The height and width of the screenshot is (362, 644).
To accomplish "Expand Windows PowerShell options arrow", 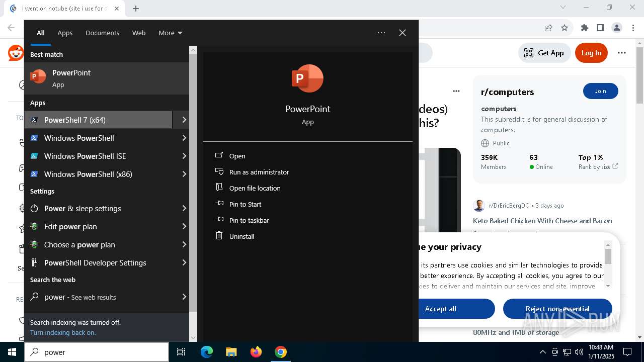I will [184, 138].
